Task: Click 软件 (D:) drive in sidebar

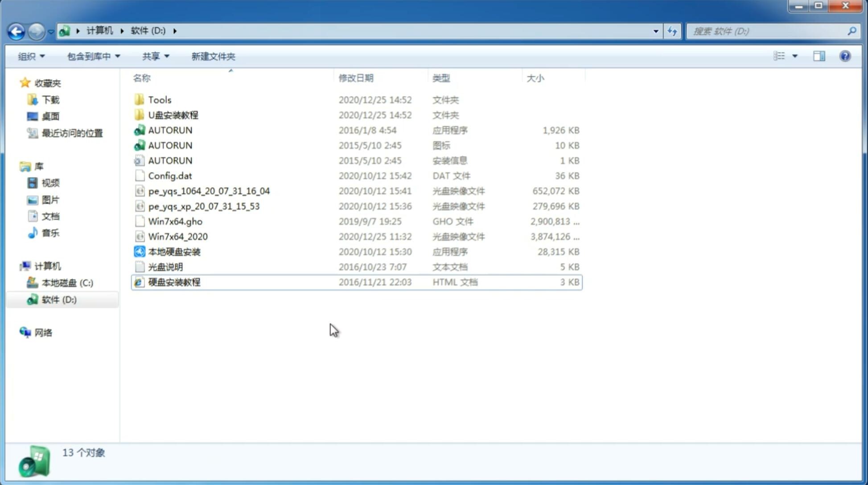Action: click(x=59, y=299)
